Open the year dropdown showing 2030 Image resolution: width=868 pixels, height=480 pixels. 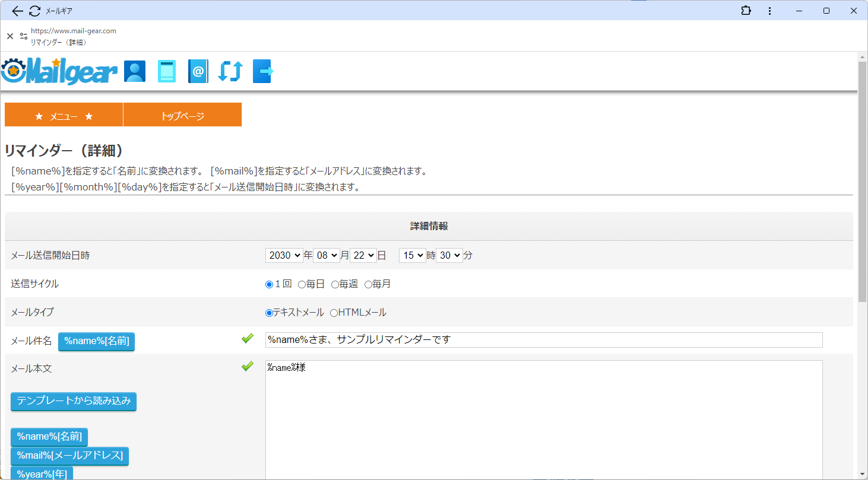click(x=284, y=255)
